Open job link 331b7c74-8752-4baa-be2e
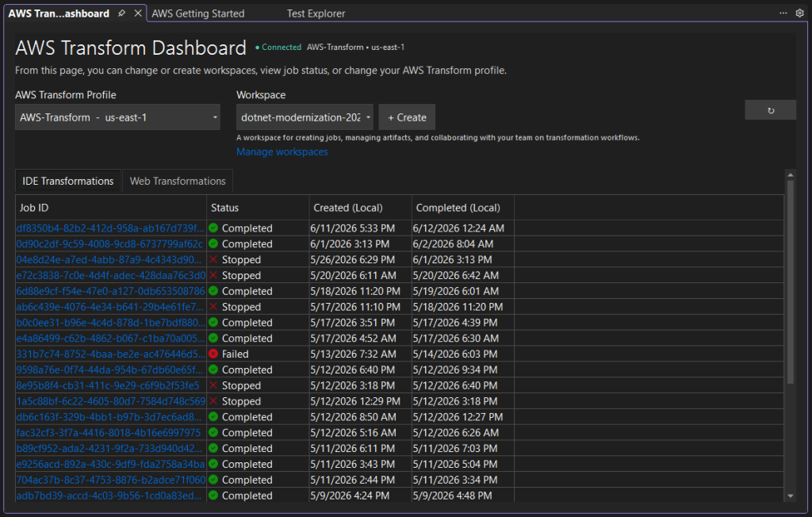This screenshot has width=812, height=517. pos(111,354)
